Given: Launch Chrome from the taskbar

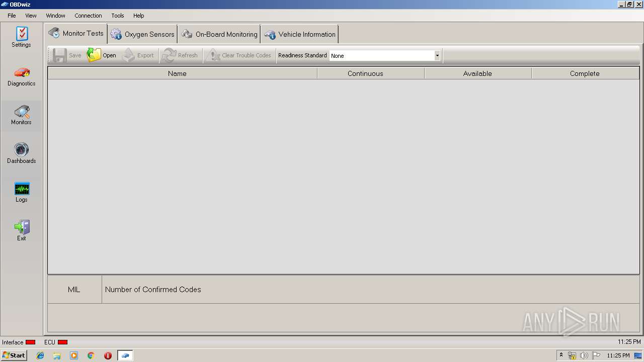Looking at the screenshot, I should [x=91, y=355].
